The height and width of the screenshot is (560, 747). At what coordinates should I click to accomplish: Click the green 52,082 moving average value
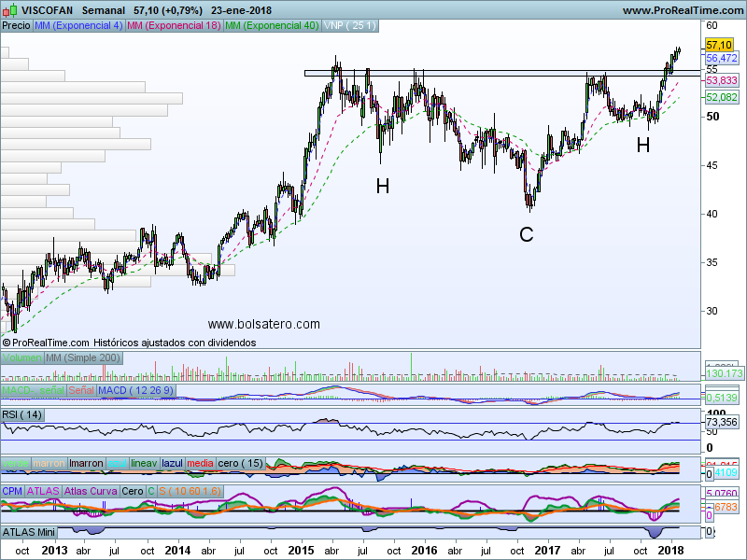tap(722, 97)
